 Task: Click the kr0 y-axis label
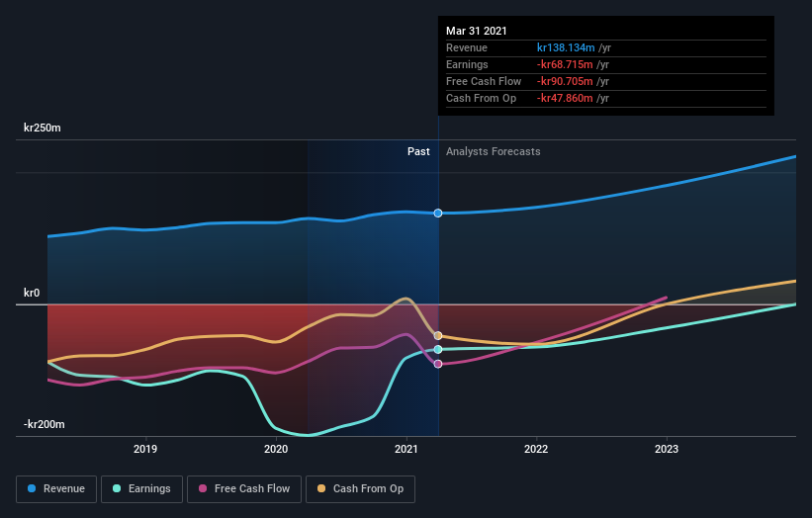[32, 293]
